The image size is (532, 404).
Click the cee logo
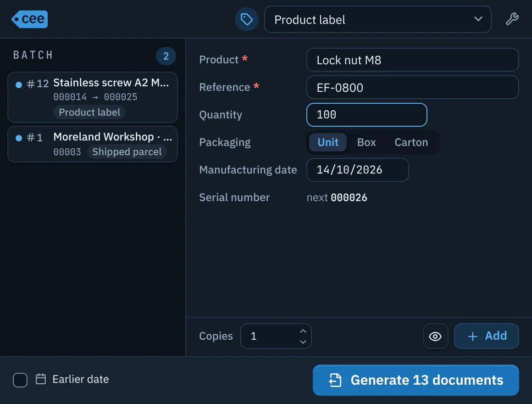(x=29, y=19)
